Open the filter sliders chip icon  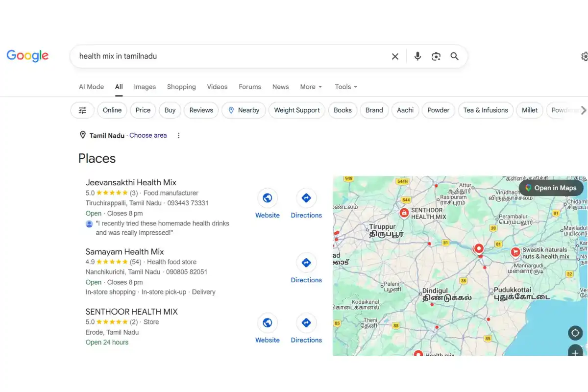click(x=82, y=110)
